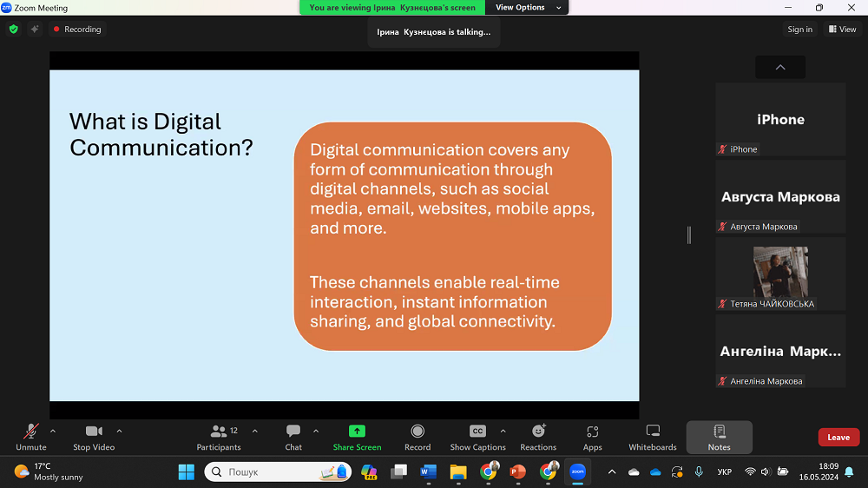Viewport: 868px width, 488px height.
Task: Stop Video camera toggle
Action: (x=94, y=437)
